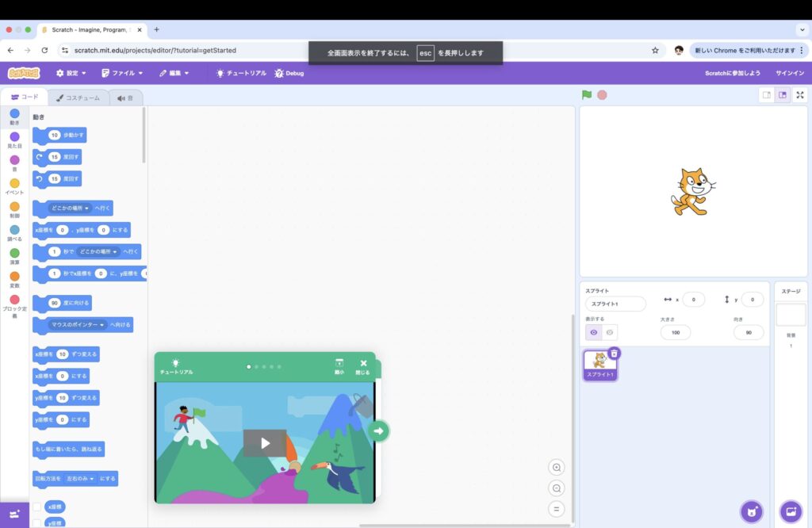Zoom in the code workspace

[x=556, y=468]
